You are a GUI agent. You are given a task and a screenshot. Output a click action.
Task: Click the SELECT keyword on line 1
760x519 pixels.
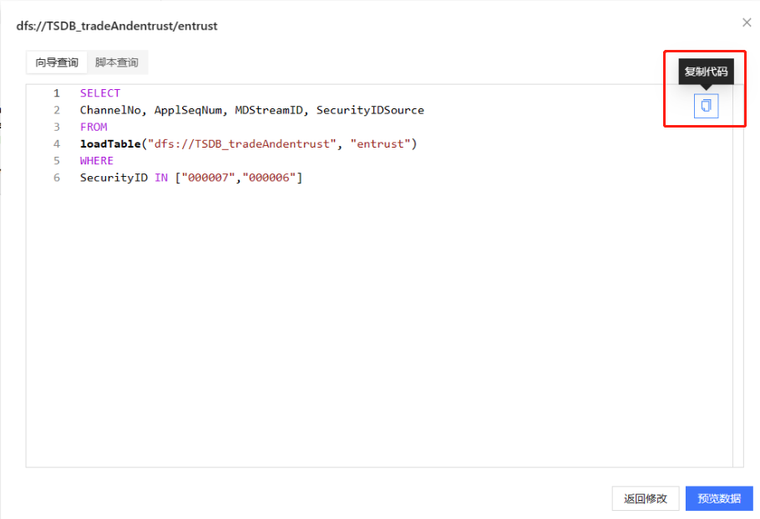tap(100, 93)
